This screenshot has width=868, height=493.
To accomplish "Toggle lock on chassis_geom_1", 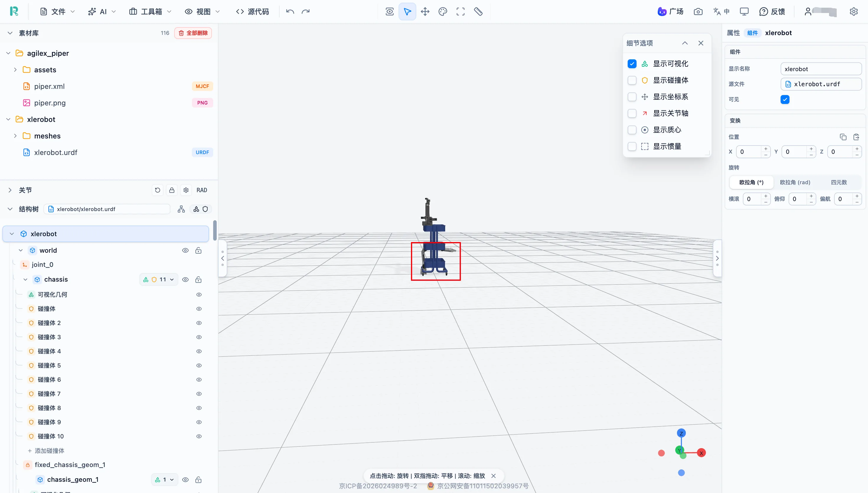I will coord(198,480).
